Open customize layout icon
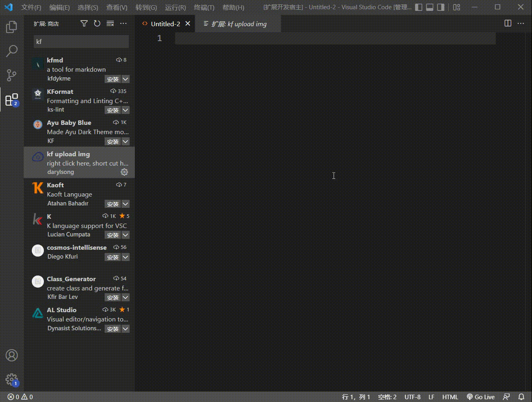 click(456, 7)
